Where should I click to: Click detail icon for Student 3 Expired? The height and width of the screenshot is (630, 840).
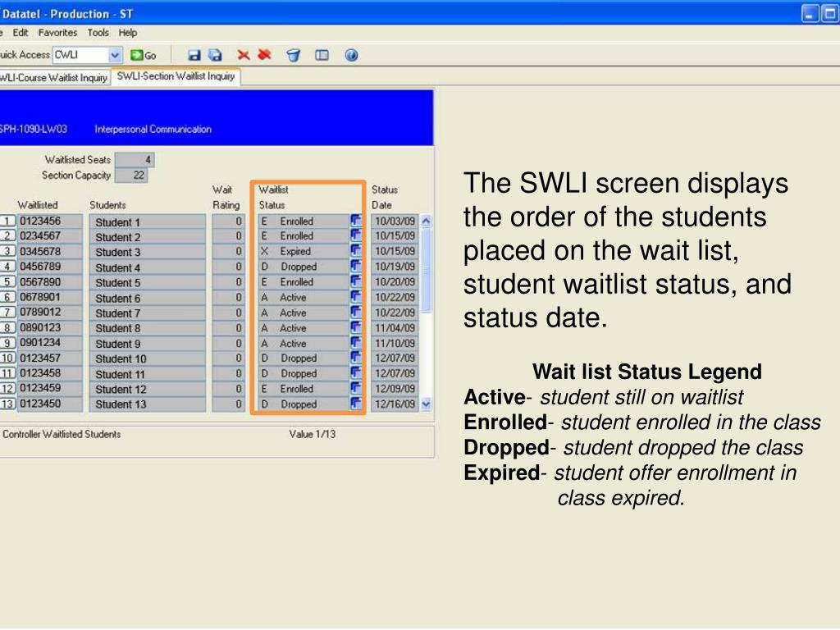(356, 251)
